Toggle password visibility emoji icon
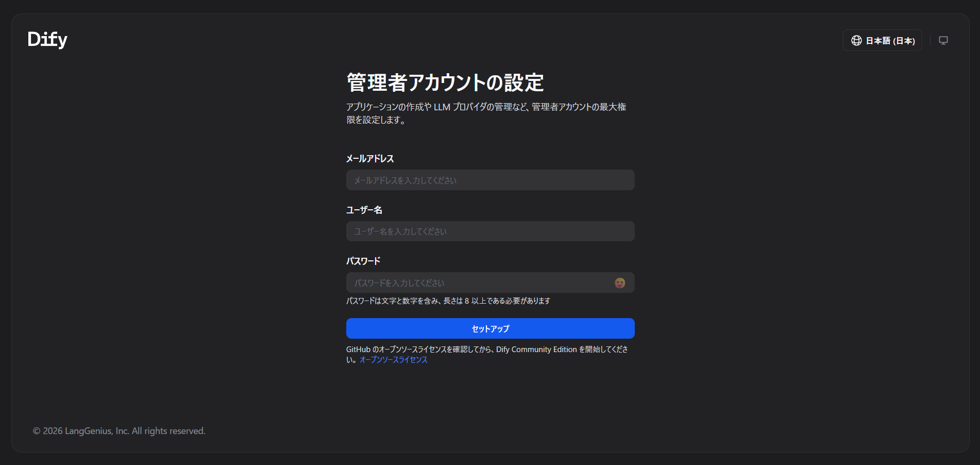The width and height of the screenshot is (980, 465). (x=619, y=283)
